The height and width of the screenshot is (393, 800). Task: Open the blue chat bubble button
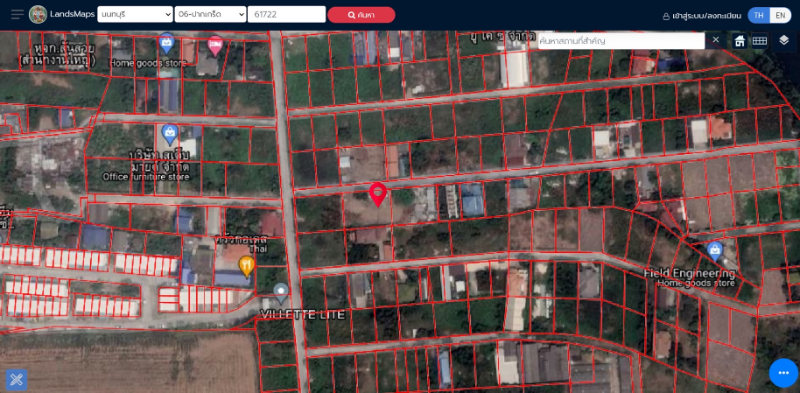click(x=784, y=373)
